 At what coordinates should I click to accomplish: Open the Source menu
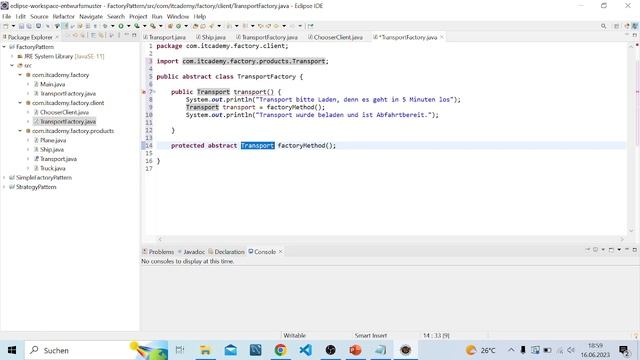[39, 16]
